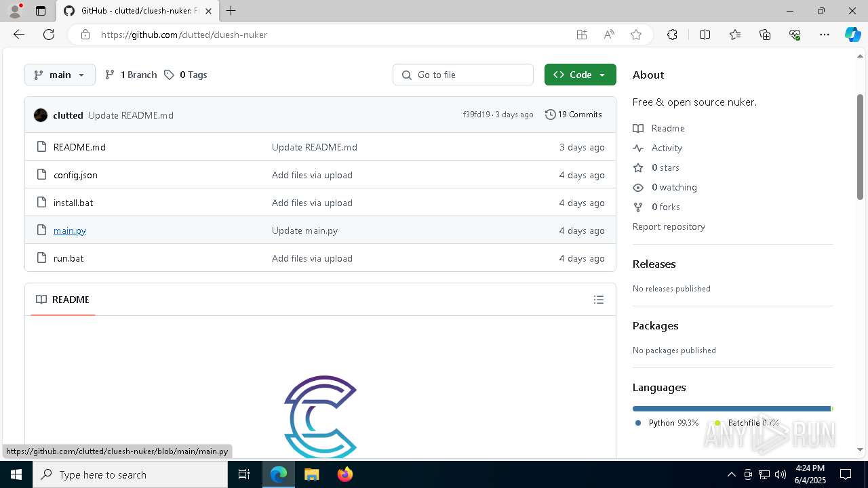Image resolution: width=868 pixels, height=488 pixels.
Task: Open install.bat file
Action: coord(73,203)
